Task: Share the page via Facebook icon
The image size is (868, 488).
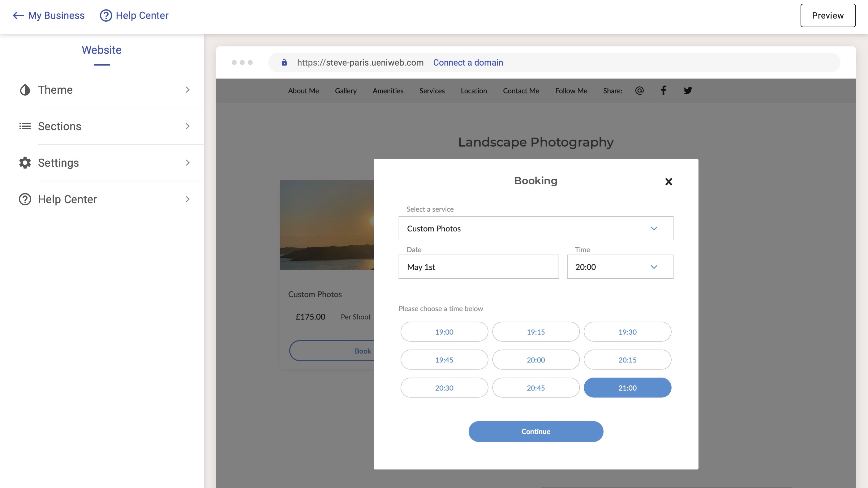Action: tap(663, 90)
